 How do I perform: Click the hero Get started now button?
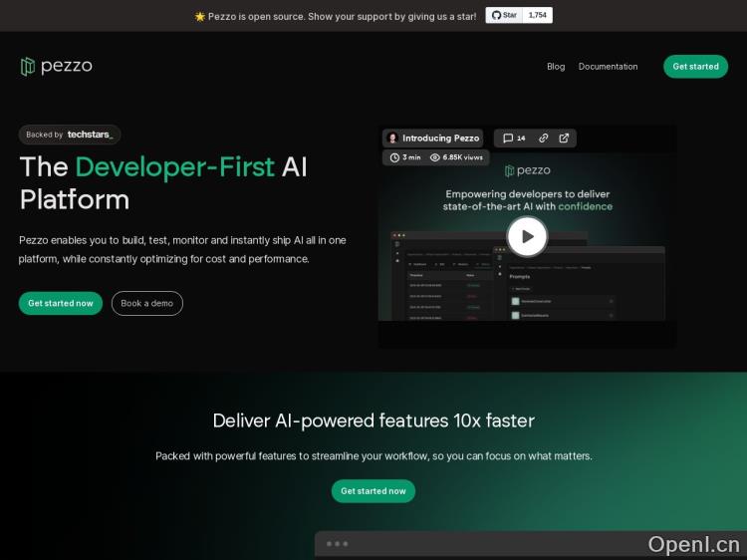pyautogui.click(x=61, y=303)
